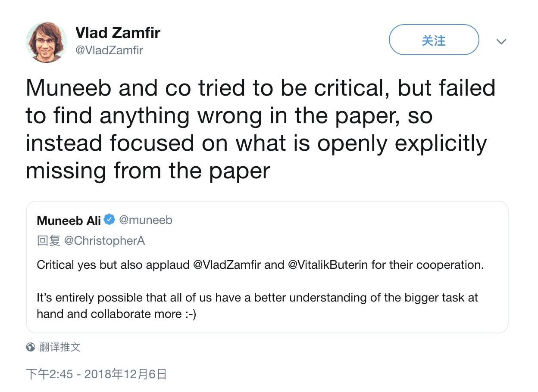Translate the tweet via 翻译推文
This screenshot has height=392, width=538.
point(60,347)
